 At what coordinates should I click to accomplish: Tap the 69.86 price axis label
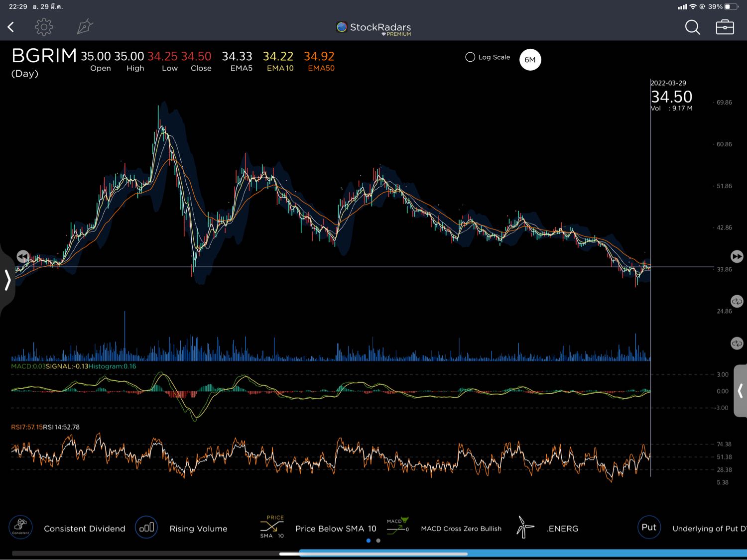[x=724, y=103]
